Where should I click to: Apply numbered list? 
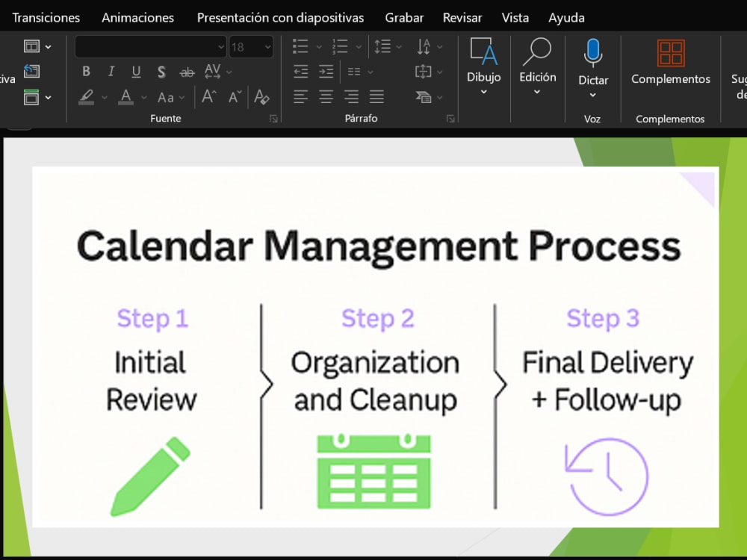click(340, 46)
